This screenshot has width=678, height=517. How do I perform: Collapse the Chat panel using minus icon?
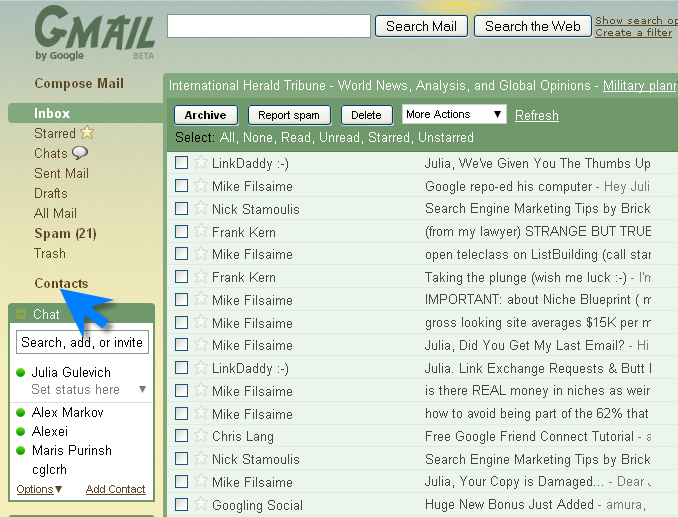pyautogui.click(x=19, y=315)
